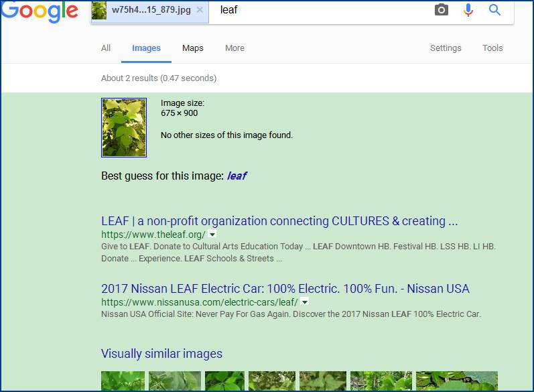Click text No other sizes of this image found

227,135
